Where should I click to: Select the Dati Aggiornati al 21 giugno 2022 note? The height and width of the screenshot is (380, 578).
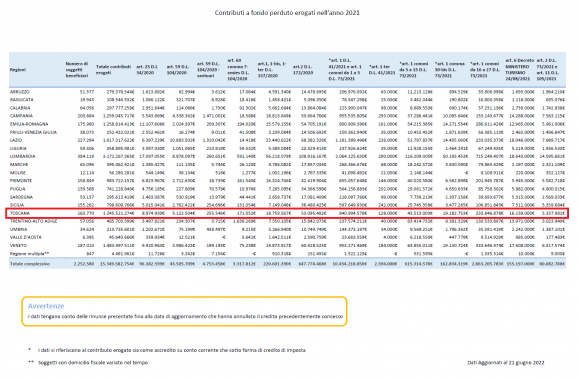(506, 363)
